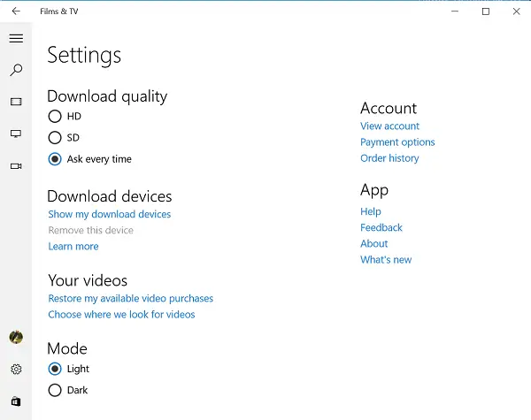Open View account link
The image size is (531, 420).
point(389,126)
